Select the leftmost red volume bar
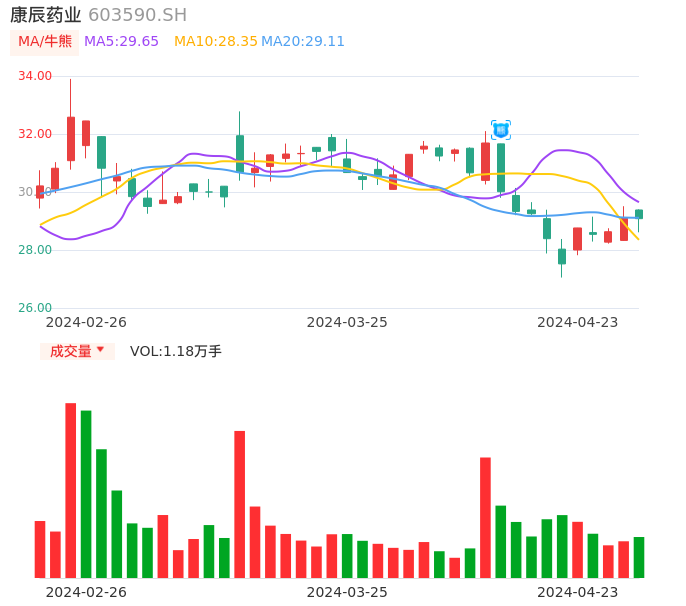Image resolution: width=686 pixels, height=606 pixels. tap(40, 549)
